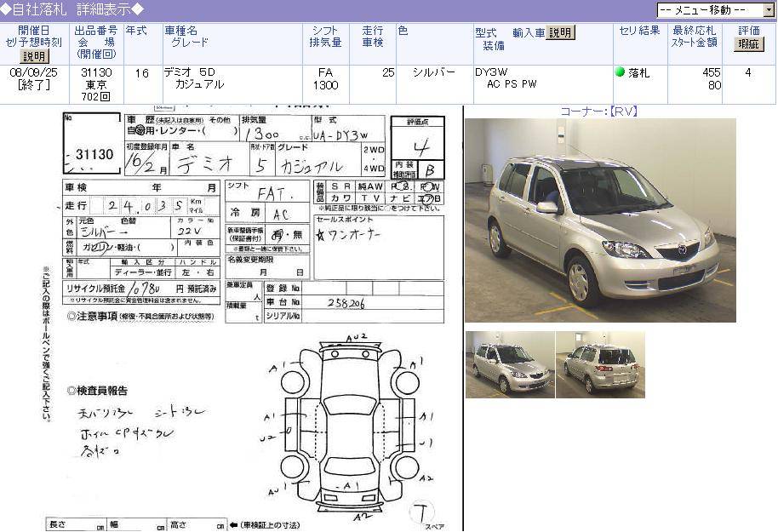Open the メニュー移動 dropdown
This screenshot has height=532, width=778.
click(x=716, y=10)
